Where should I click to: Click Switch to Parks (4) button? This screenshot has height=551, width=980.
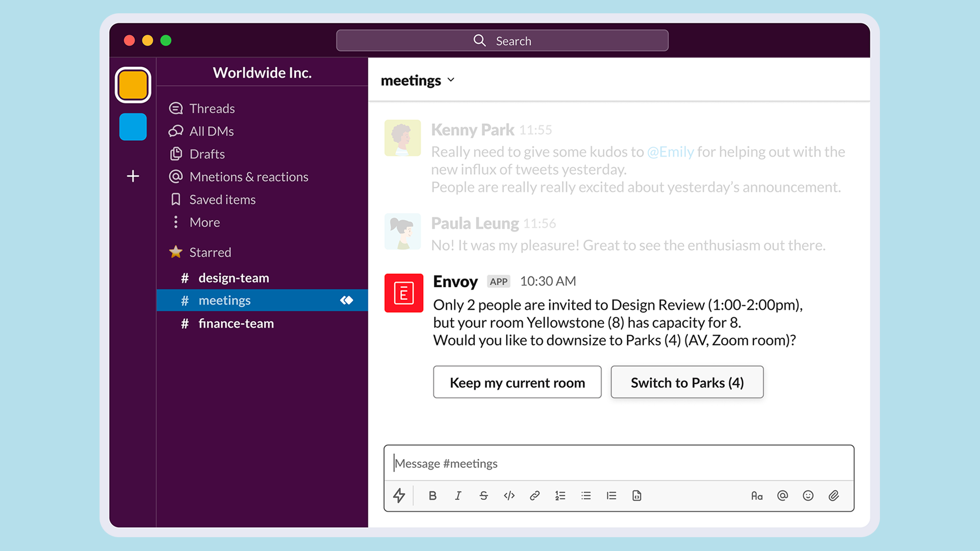tap(687, 382)
